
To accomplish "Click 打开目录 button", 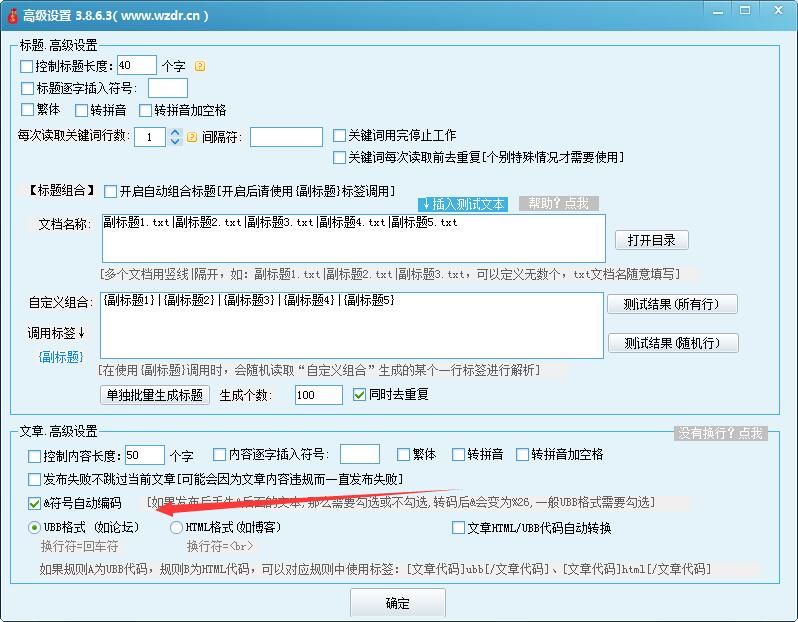I will pyautogui.click(x=651, y=240).
